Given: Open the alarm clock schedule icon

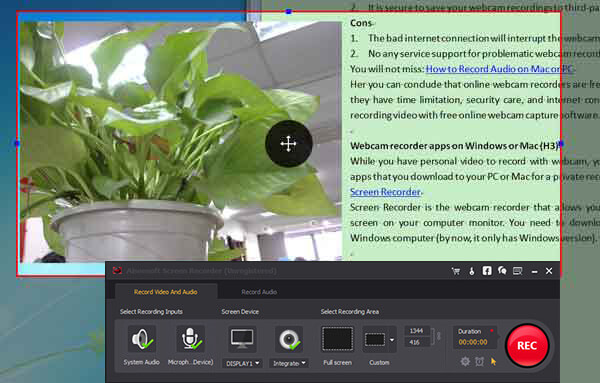Looking at the screenshot, I should click(479, 361).
